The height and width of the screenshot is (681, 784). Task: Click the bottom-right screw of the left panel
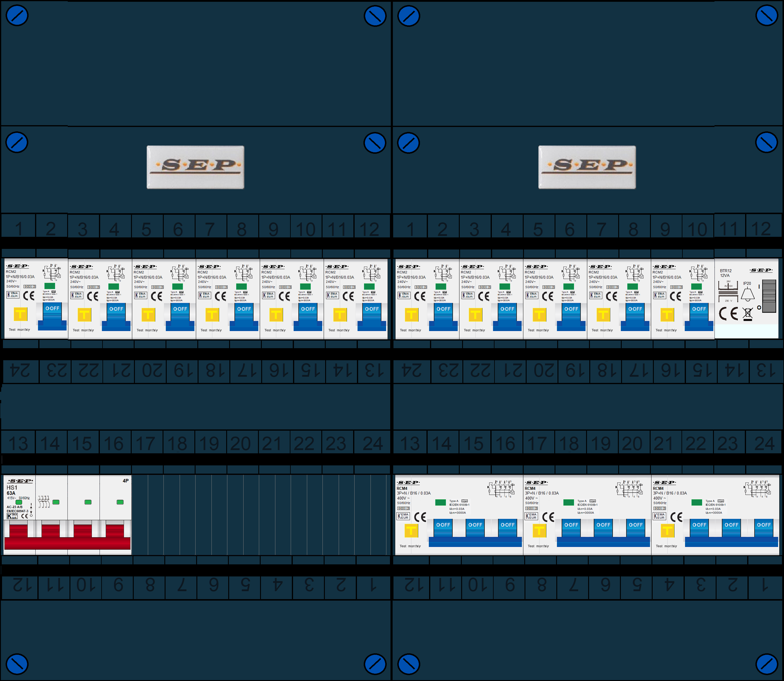coord(375,664)
